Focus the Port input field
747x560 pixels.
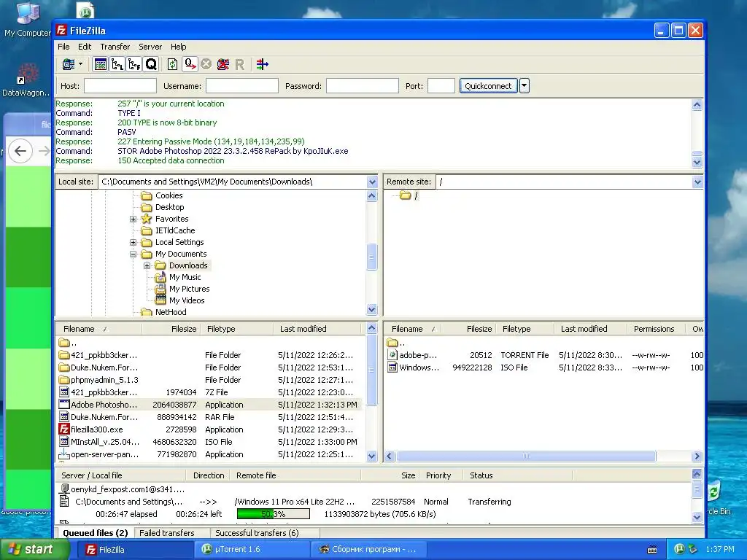[441, 86]
